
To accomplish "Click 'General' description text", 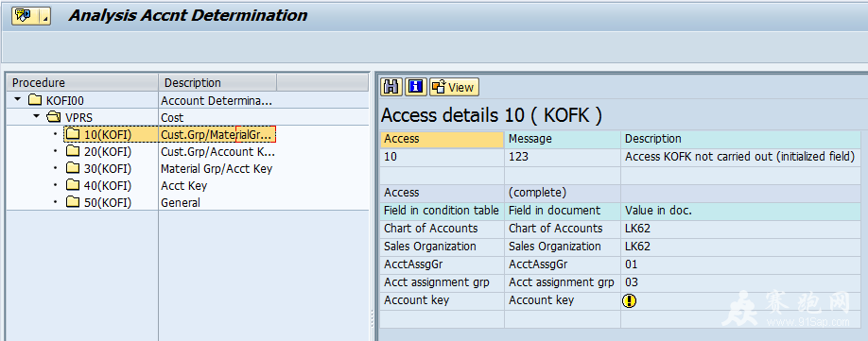I will (x=181, y=203).
